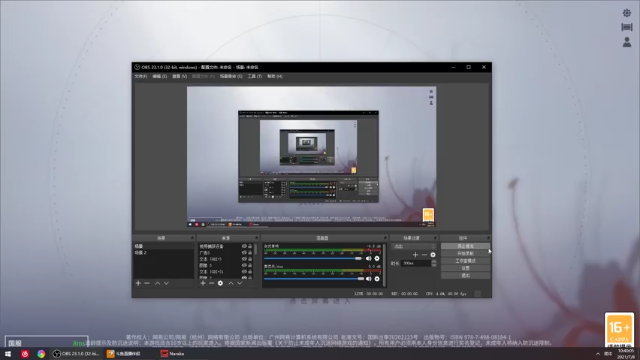Open 设置 (Settings) button in Controls
Viewport: 640px width, 360px height.
click(465, 268)
